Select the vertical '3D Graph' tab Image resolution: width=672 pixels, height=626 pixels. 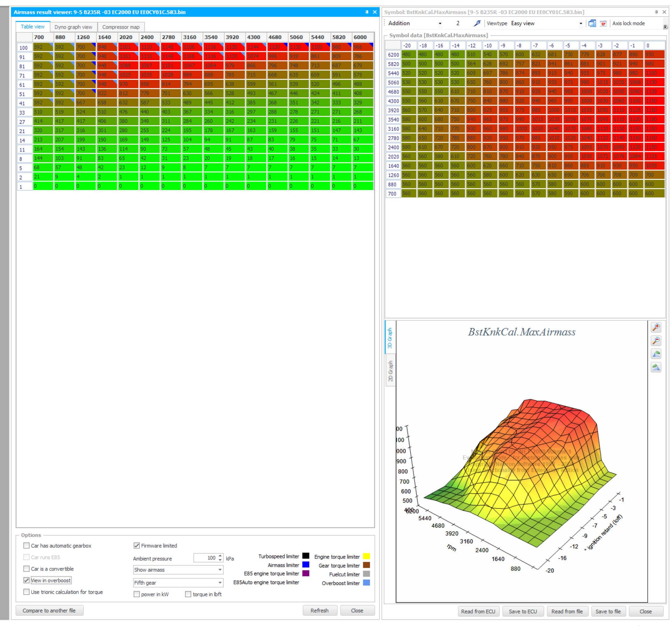pos(390,338)
